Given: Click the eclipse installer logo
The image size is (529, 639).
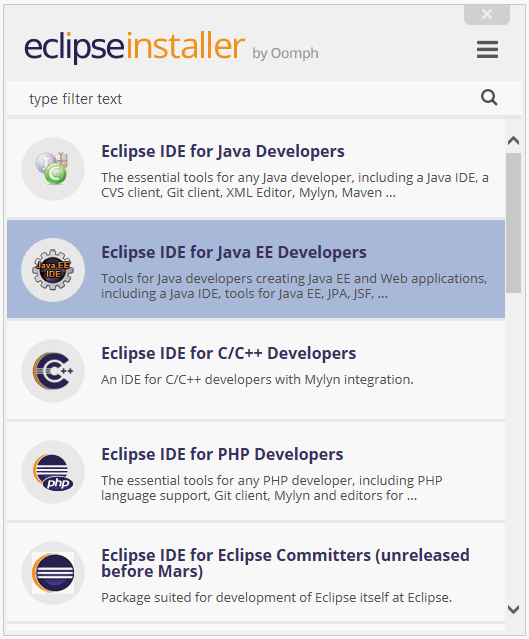Looking at the screenshot, I should click(134, 47).
